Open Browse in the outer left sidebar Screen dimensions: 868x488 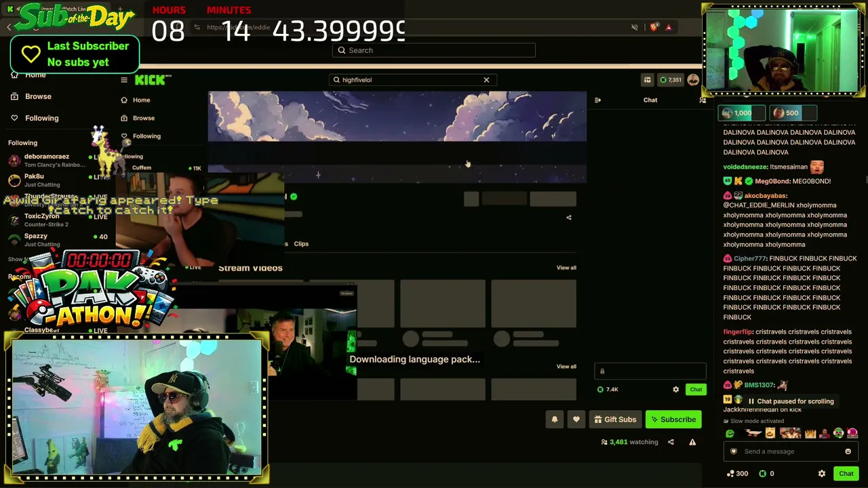(38, 96)
